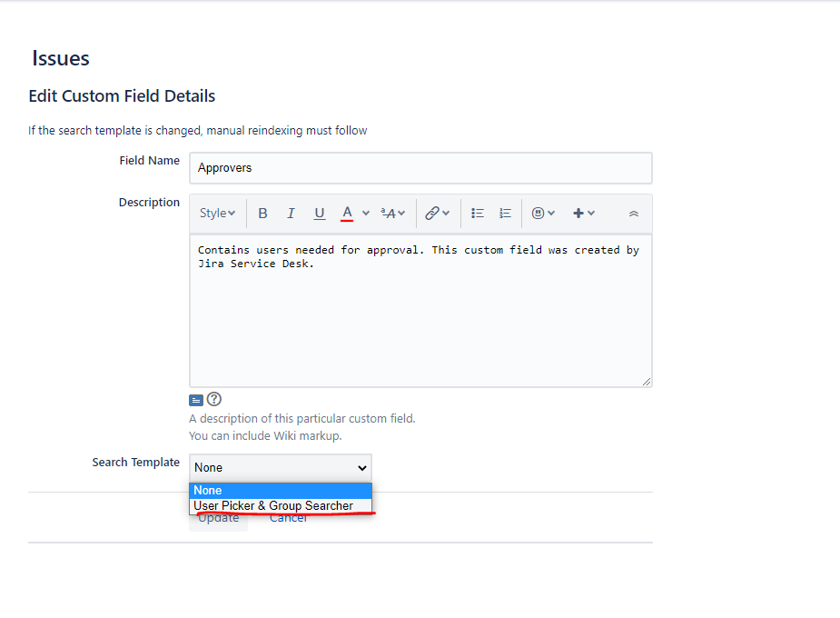The height and width of the screenshot is (618, 840).
Task: Choose None in the search template list
Action: pyautogui.click(x=281, y=491)
